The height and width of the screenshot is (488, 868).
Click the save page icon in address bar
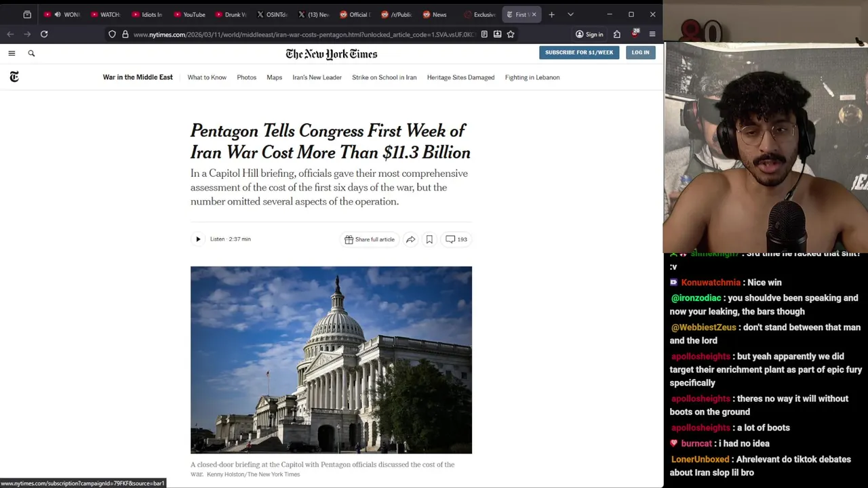point(497,34)
